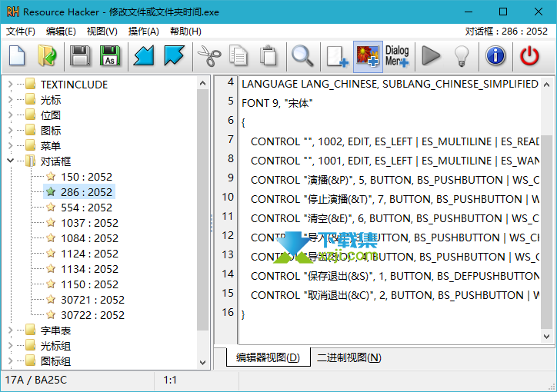This screenshot has width=557, height=392.
Task: Click the line containing "取消退出(&C)"
Action: point(395,295)
